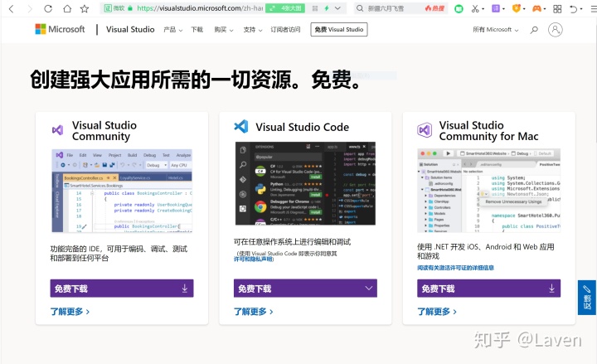Expand the Visual Studio Code 免费下载 dropdown
597x364 pixels.
(305, 289)
